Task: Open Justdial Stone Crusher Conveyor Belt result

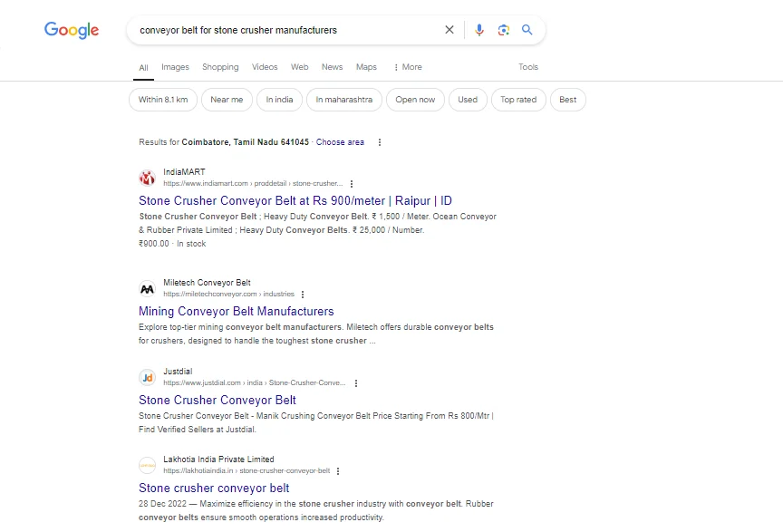Action: coord(217,400)
